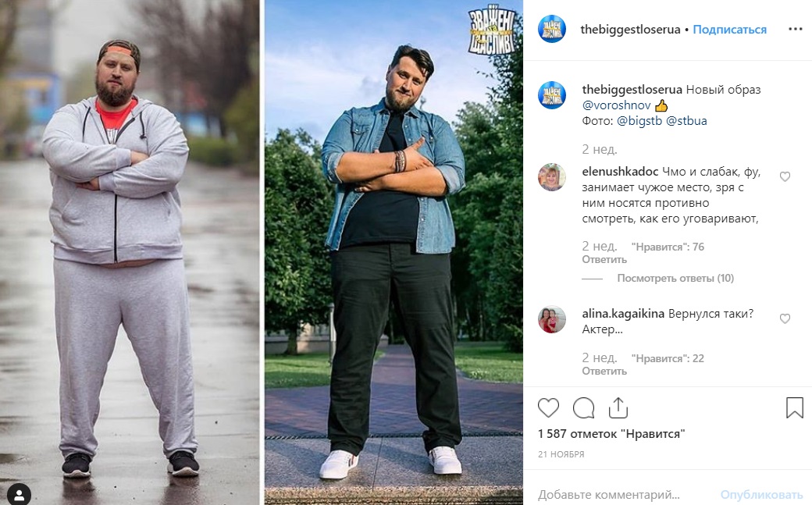
Task: Share the post using the share arrow icon
Action: click(618, 408)
